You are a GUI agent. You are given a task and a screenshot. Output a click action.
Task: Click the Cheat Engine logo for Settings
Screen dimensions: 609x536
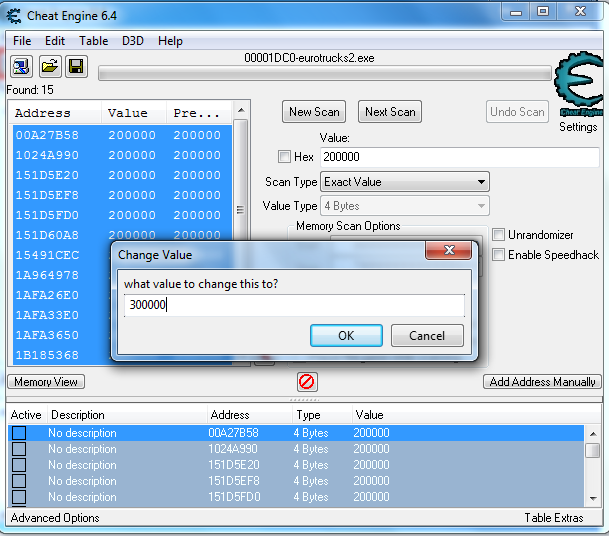coord(578,90)
